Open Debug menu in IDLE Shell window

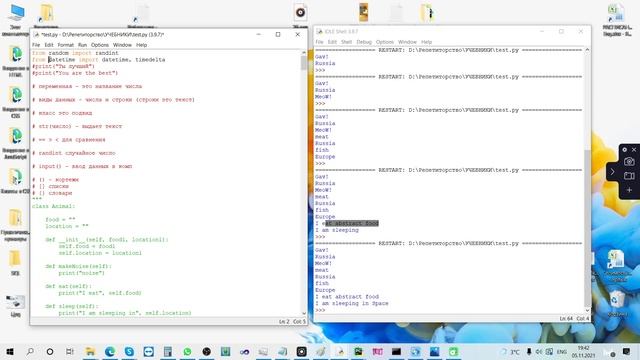coord(364,42)
